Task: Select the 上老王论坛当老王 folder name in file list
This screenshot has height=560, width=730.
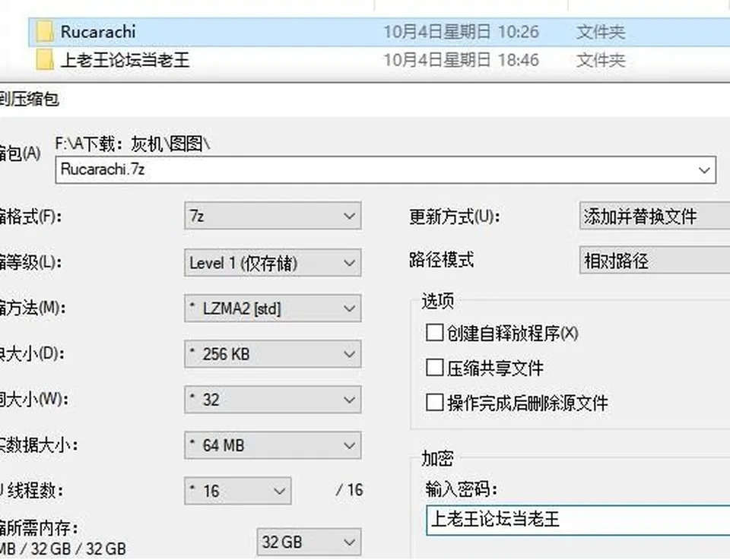Action: click(125, 60)
